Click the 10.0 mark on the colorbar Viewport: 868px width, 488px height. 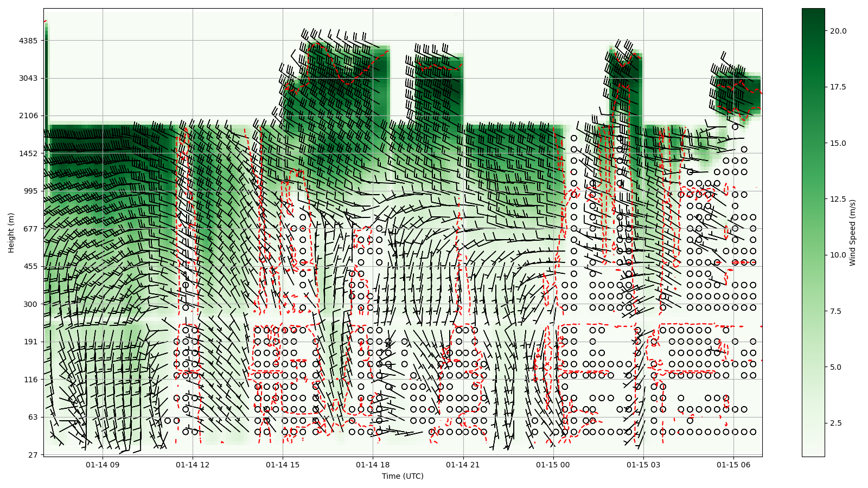(x=813, y=255)
